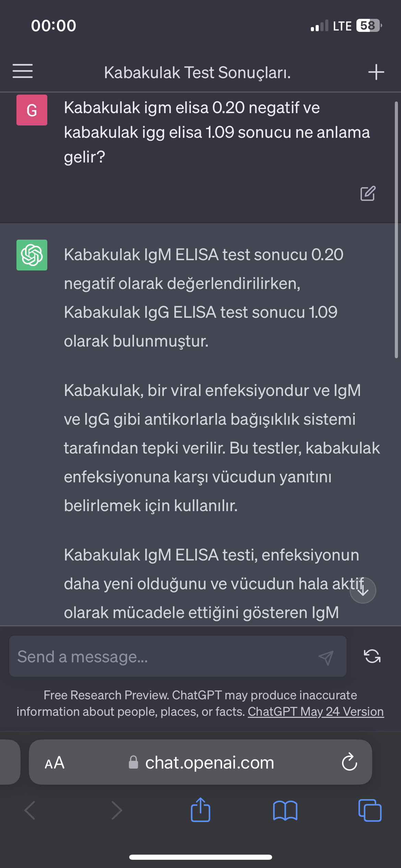Screen dimensions: 401x868
Task: Go back with Safari back chevron
Action: click(30, 810)
